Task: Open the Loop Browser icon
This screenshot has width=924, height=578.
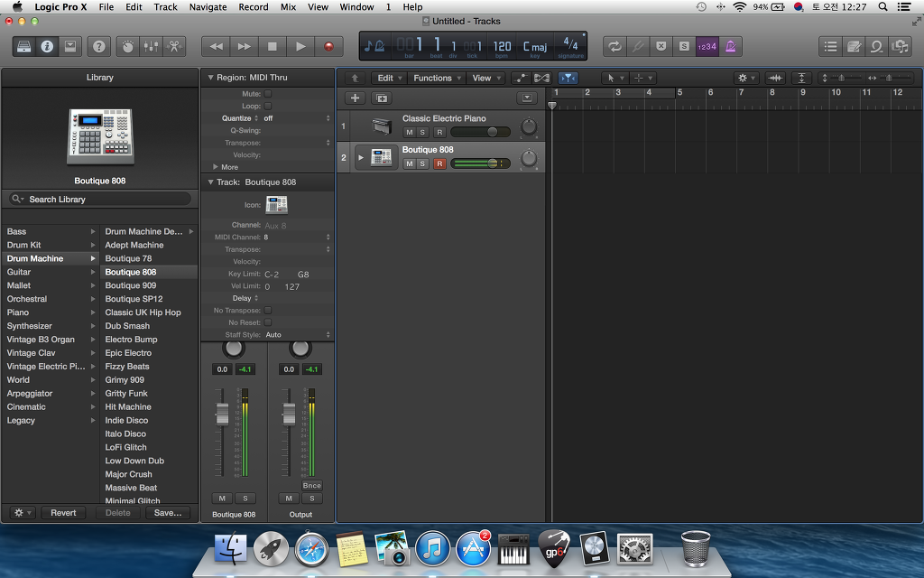Action: point(875,46)
